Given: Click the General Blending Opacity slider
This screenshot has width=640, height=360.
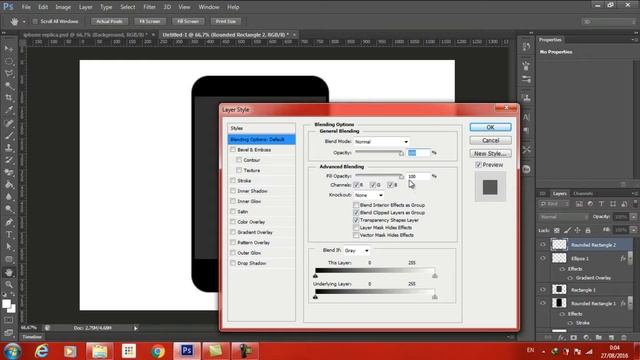Looking at the screenshot, I should pos(380,153).
